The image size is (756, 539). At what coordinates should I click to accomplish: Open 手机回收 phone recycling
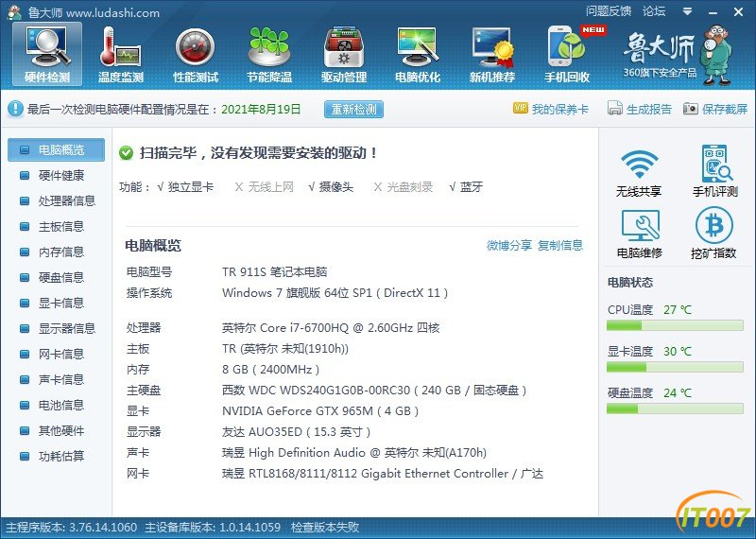coord(567,55)
